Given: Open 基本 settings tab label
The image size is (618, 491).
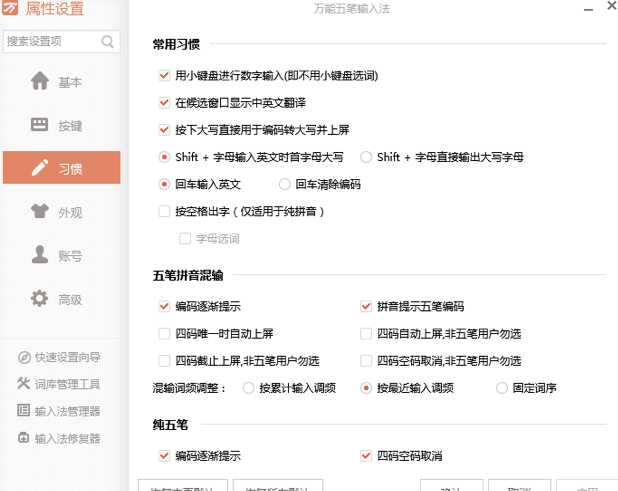Looking at the screenshot, I should [x=70, y=82].
